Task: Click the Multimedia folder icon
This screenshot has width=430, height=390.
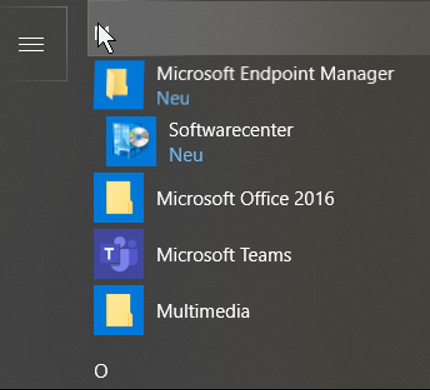Action: click(x=119, y=310)
